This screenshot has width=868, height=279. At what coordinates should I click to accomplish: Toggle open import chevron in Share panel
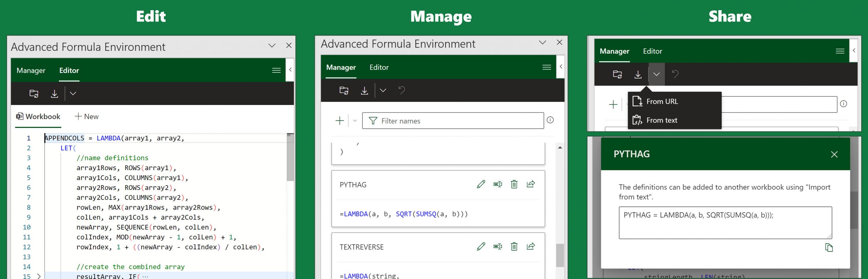657,74
